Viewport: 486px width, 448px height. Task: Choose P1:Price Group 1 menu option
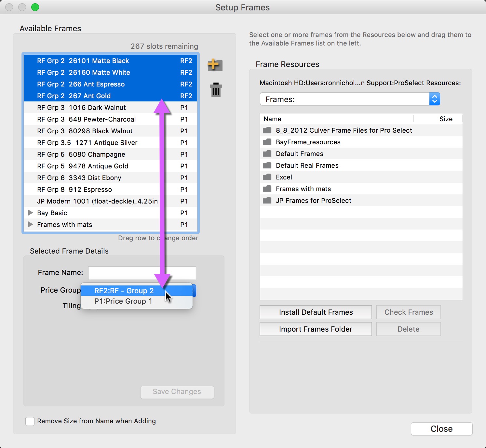click(x=123, y=301)
